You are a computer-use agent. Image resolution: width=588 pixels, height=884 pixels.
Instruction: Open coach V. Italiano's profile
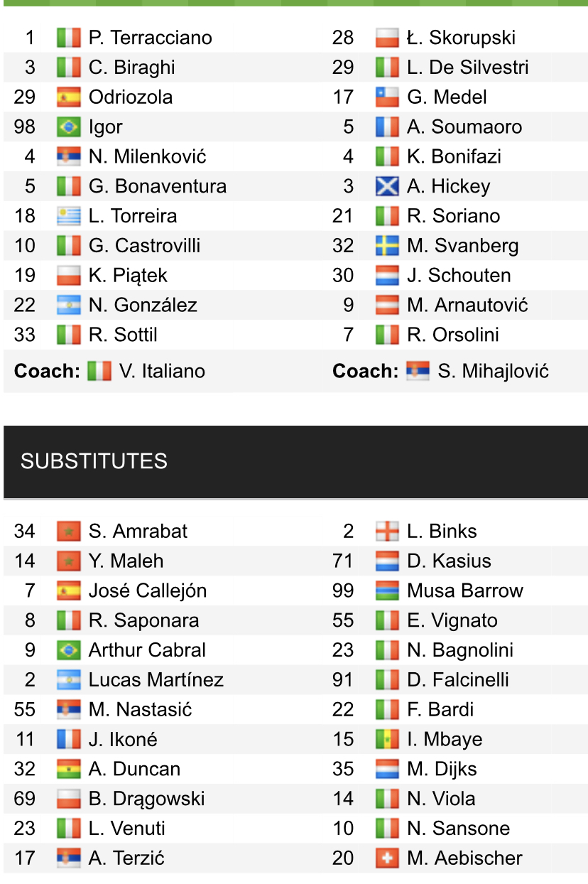(x=163, y=371)
